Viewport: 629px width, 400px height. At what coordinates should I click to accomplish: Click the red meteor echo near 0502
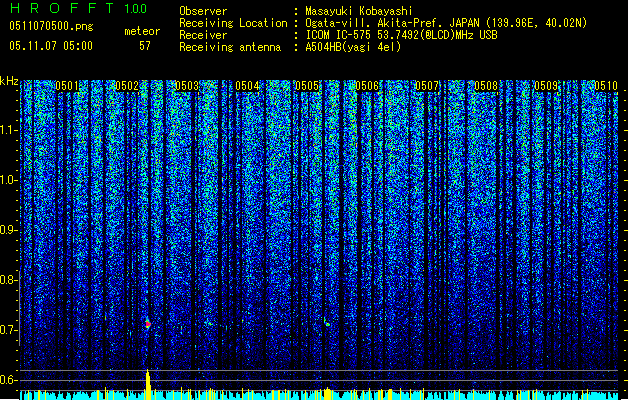click(x=148, y=323)
